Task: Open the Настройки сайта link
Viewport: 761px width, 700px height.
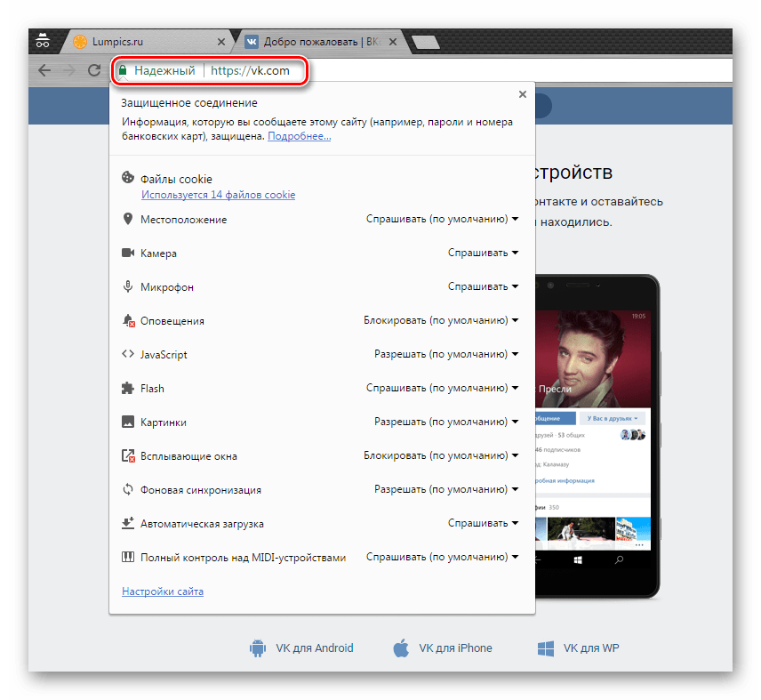Action: click(163, 591)
